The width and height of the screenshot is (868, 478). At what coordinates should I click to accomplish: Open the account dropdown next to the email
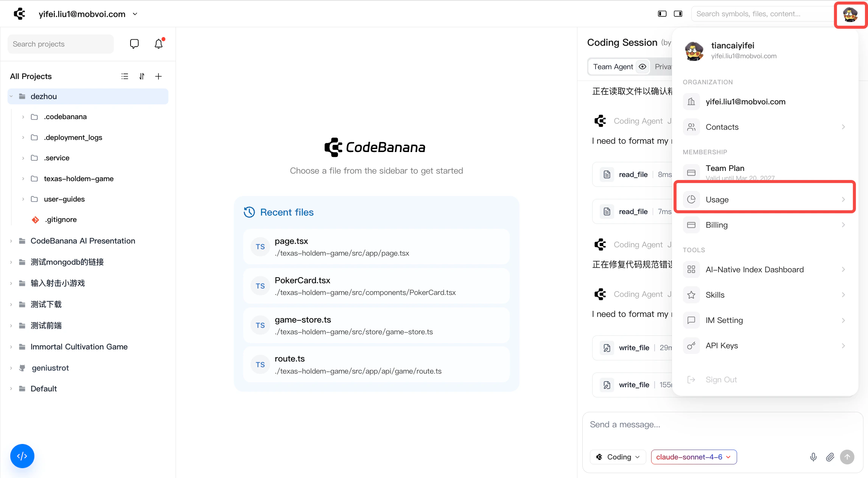pyautogui.click(x=135, y=14)
